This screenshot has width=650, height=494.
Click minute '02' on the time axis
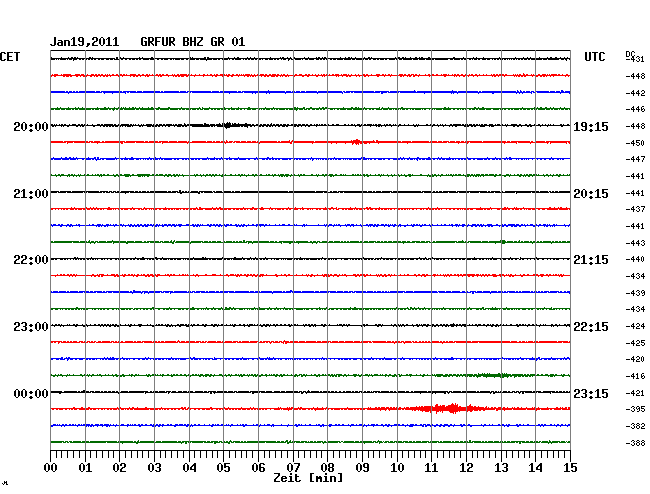coord(119,467)
